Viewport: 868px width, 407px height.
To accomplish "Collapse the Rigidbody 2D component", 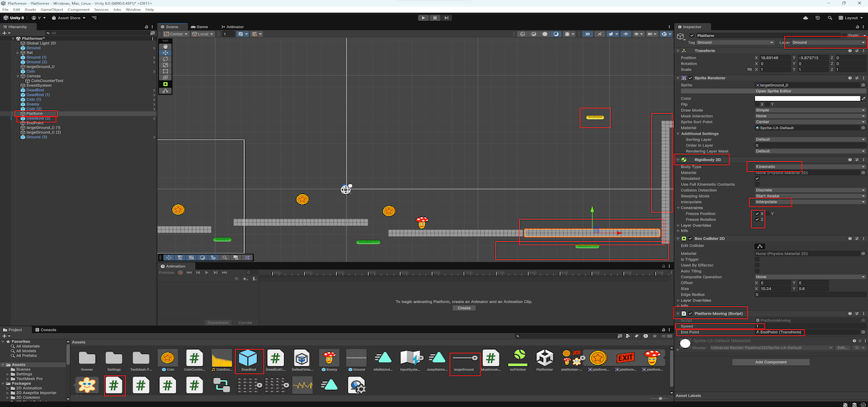I will point(678,159).
